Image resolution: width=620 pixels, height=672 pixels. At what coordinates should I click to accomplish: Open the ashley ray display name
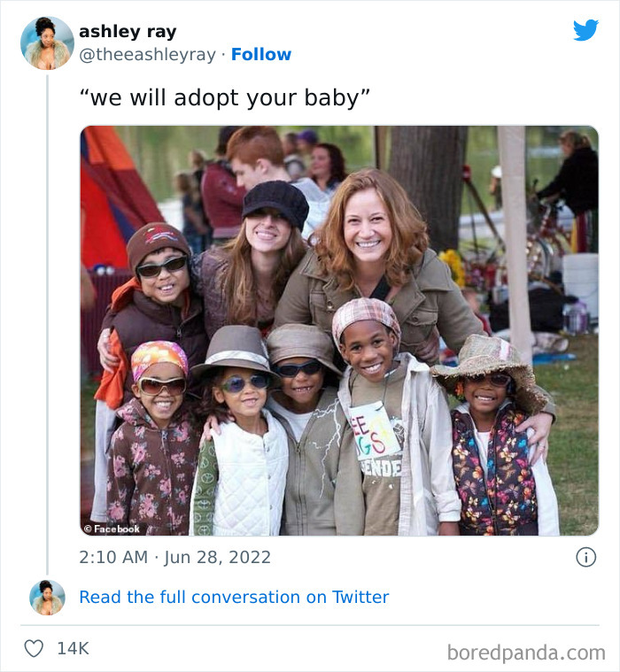(x=128, y=31)
